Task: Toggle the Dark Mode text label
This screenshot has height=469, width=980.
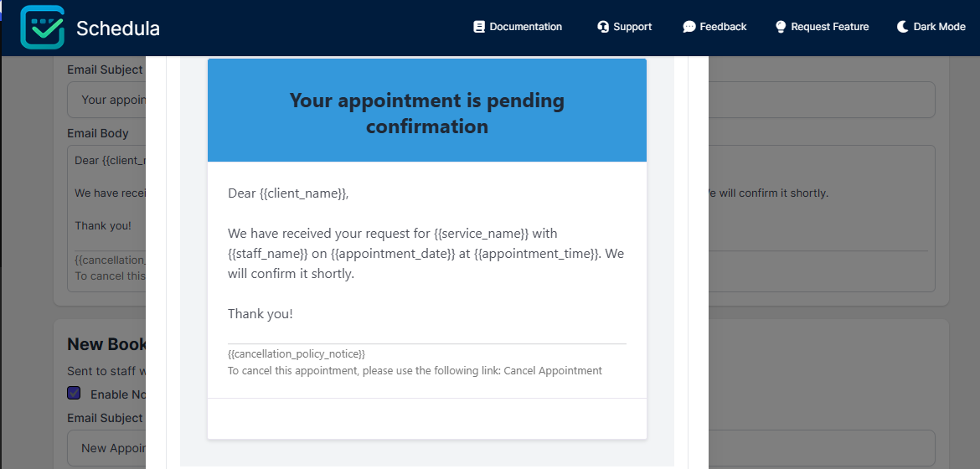Action: [x=939, y=27]
